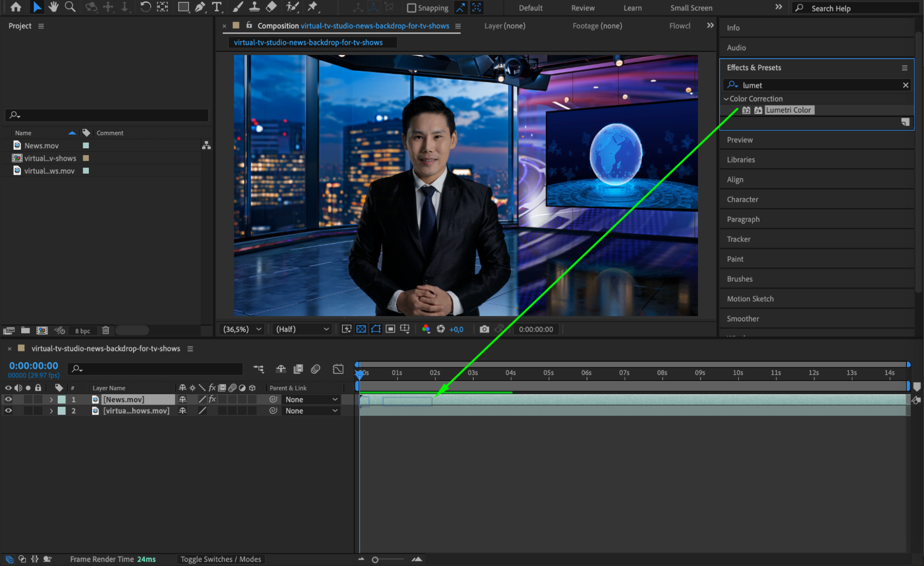This screenshot has height=566, width=924.
Task: Switch to the Review workspace
Action: point(582,8)
